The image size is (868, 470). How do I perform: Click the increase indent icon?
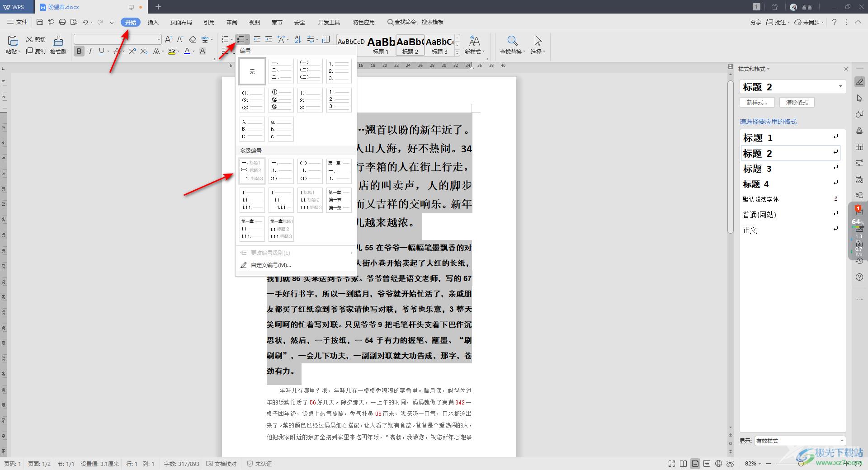[x=269, y=39]
